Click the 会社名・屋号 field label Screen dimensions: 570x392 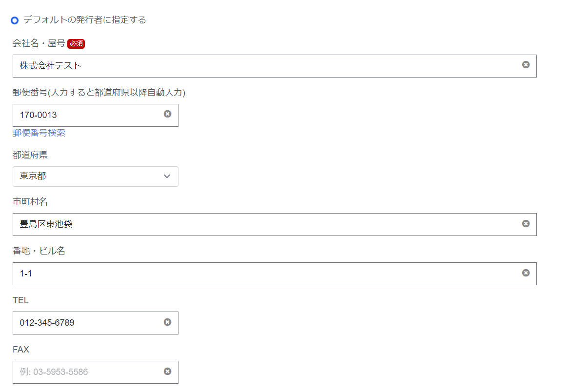pyautogui.click(x=39, y=43)
